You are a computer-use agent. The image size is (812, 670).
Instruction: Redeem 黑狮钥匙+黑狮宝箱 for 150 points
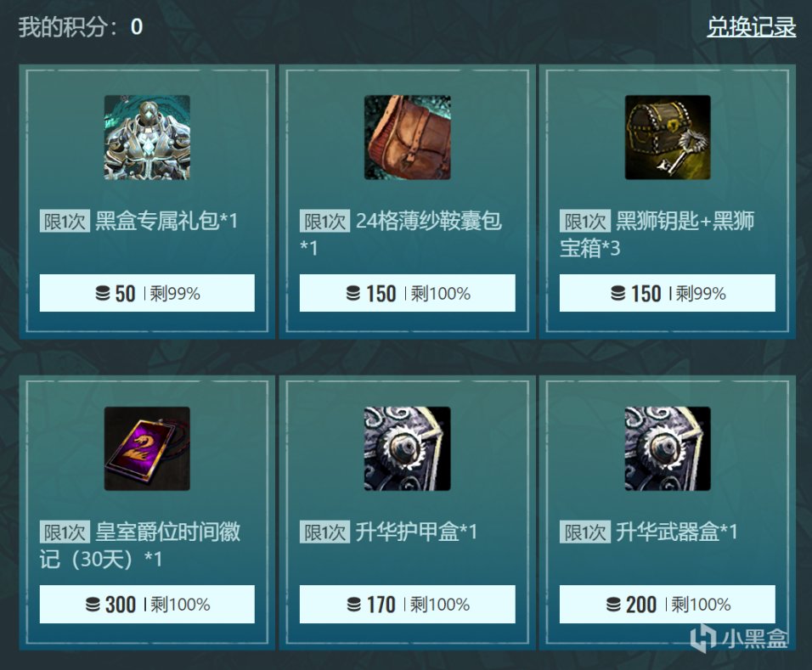667,293
